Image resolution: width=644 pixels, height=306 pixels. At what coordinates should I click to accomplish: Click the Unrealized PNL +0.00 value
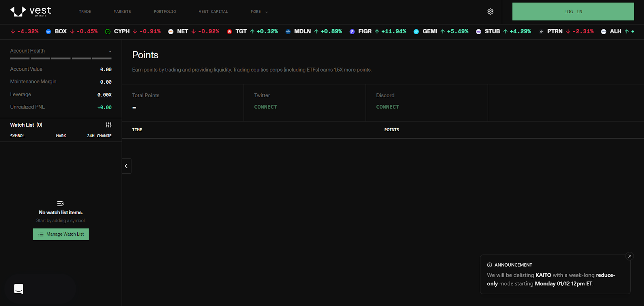(x=105, y=107)
